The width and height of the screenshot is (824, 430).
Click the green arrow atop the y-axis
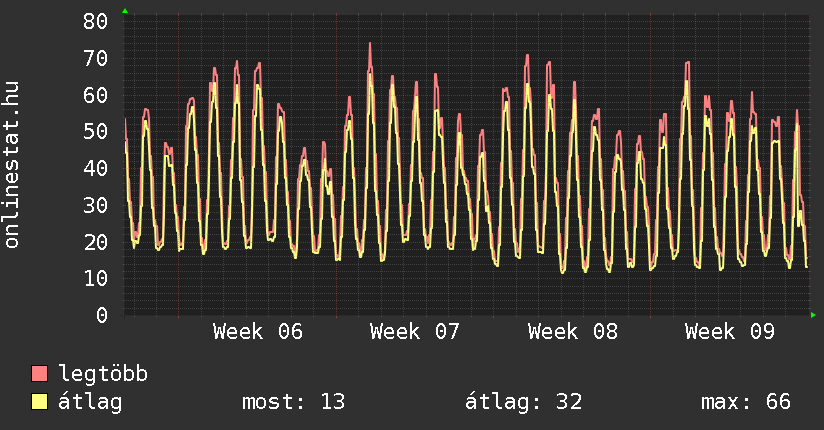125,11
